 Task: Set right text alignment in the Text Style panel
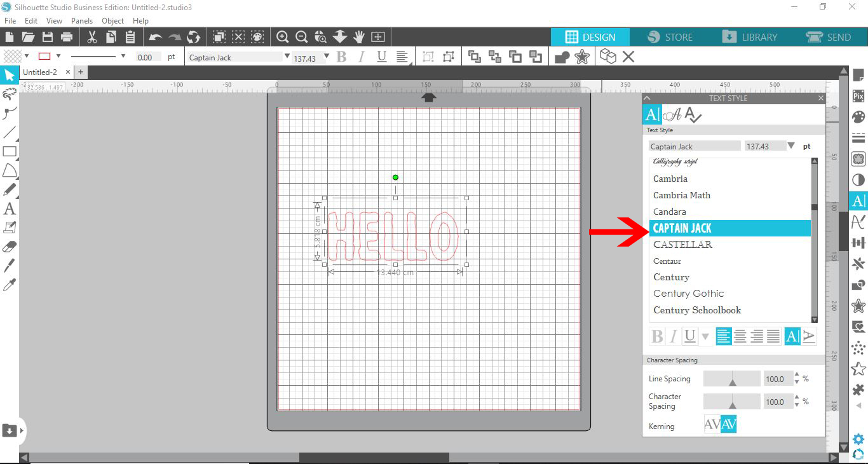[757, 336]
